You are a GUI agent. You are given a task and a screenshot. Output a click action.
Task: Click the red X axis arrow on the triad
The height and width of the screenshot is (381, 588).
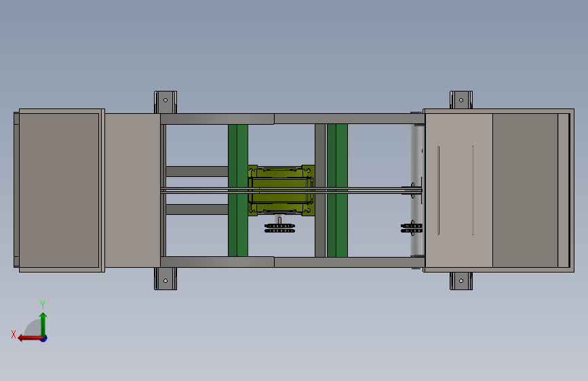tap(29, 338)
